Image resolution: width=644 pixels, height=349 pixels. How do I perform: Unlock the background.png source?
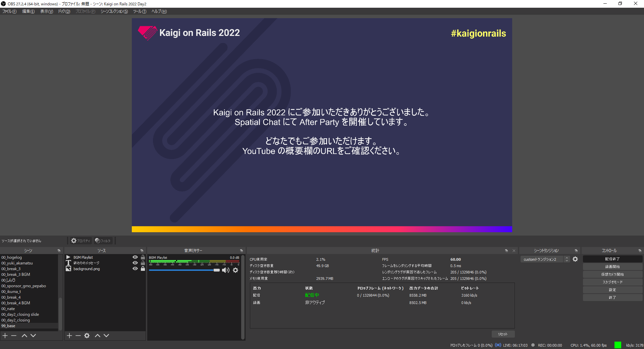(x=143, y=269)
